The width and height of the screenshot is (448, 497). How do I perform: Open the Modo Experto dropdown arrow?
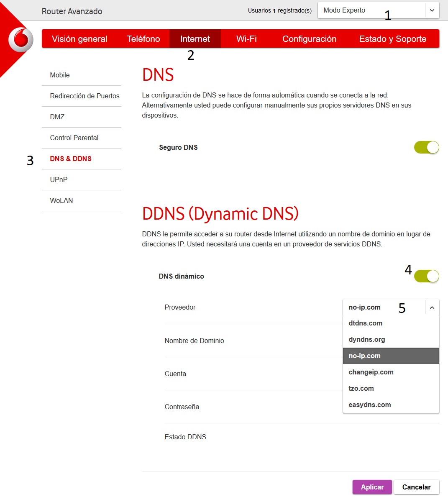432,10
